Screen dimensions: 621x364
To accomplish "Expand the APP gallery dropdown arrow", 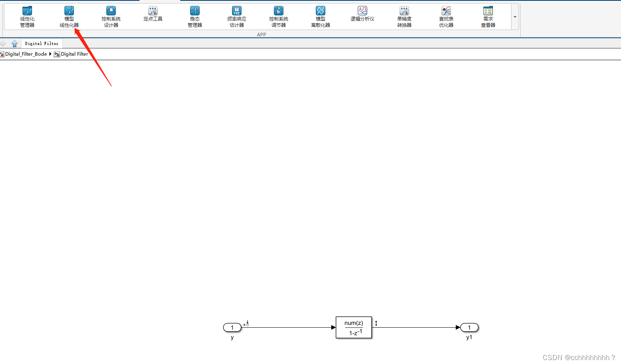I will click(x=515, y=17).
